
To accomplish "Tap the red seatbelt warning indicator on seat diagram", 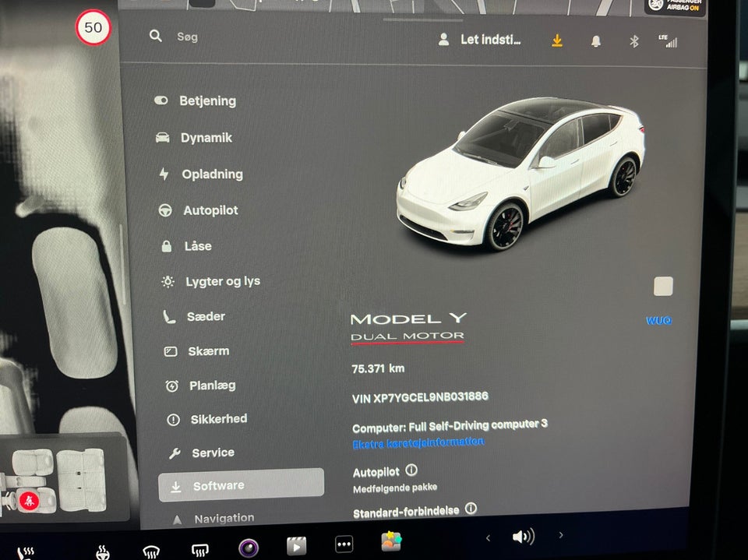I will (30, 501).
